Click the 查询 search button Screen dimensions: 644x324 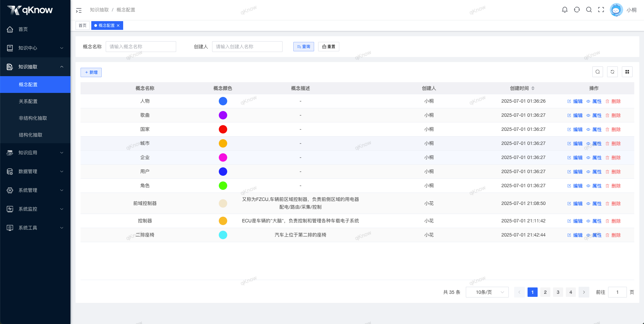[x=304, y=47]
